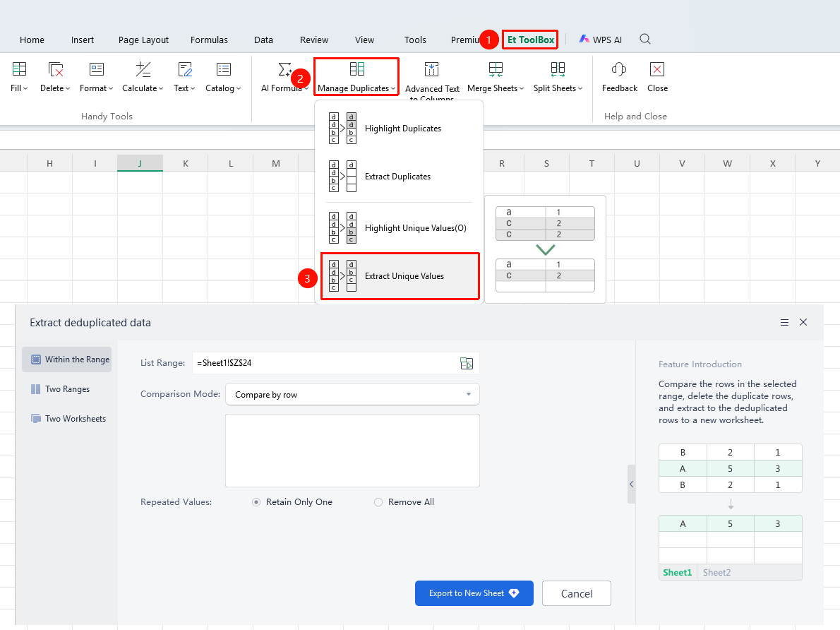Open Advanced Text to Columns
This screenshot has height=630, width=840.
(432, 81)
